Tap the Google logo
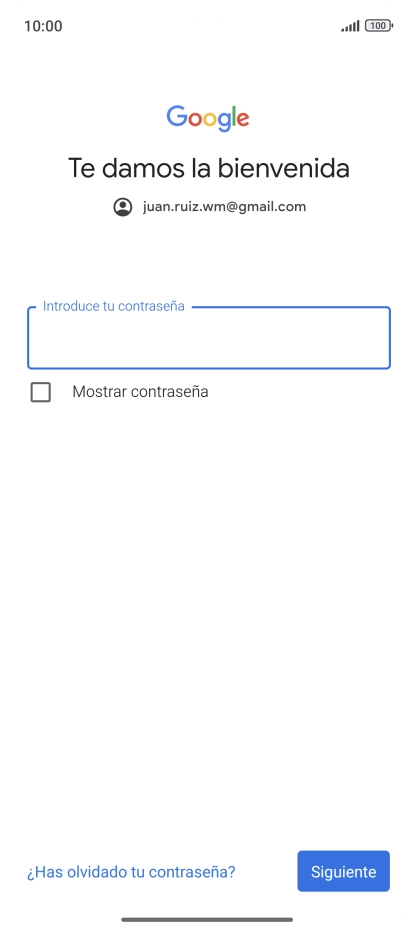This screenshot has height=930, width=417. pos(208,119)
